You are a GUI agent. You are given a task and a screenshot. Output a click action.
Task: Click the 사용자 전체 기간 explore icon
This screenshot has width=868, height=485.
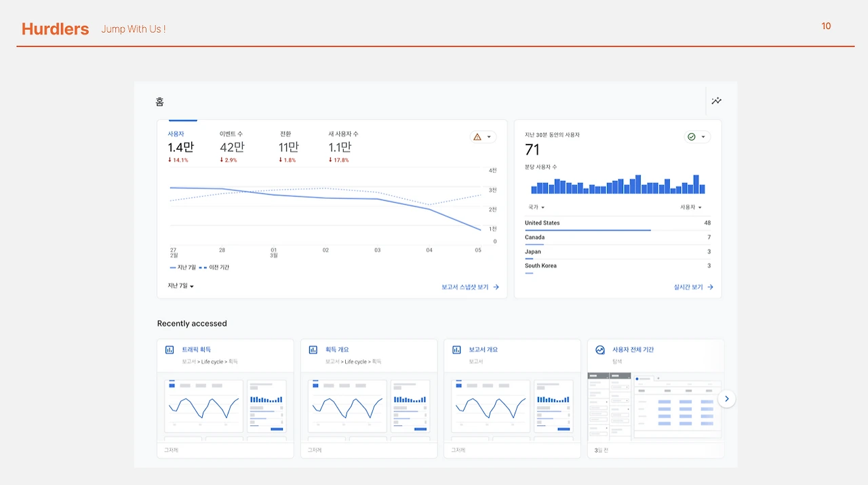[600, 350]
